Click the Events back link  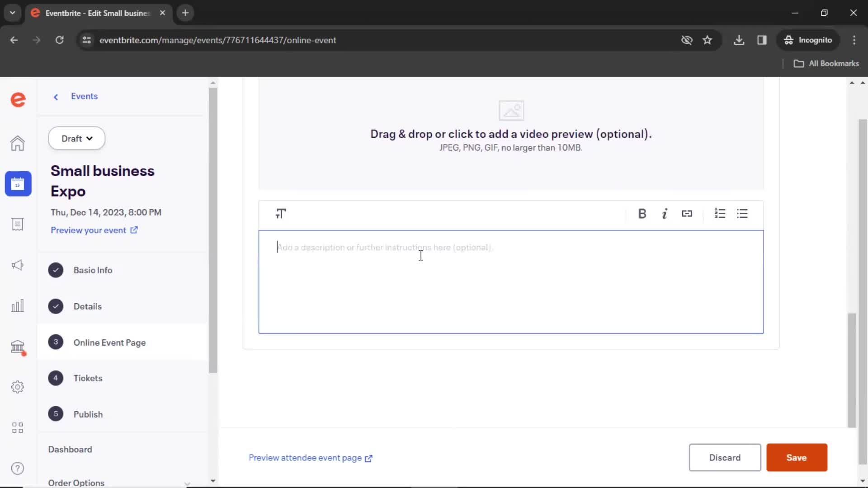(84, 96)
